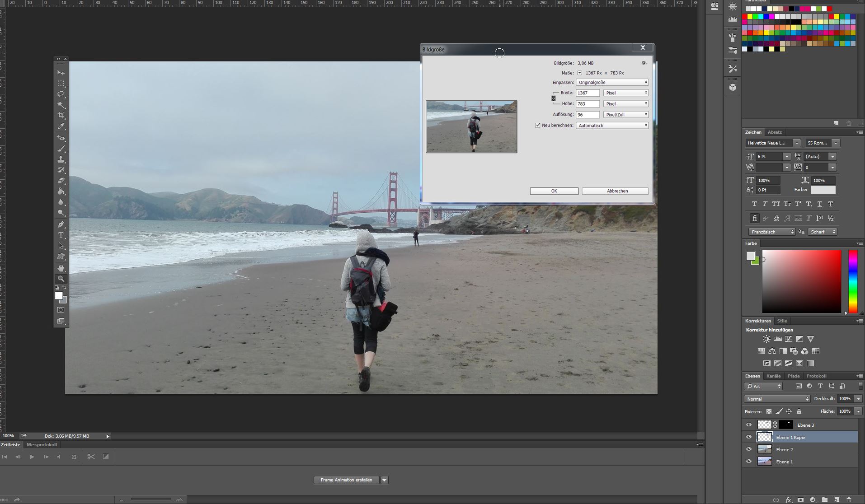
Task: Open the Brightness/Contrast adjustment icon
Action: click(x=767, y=339)
